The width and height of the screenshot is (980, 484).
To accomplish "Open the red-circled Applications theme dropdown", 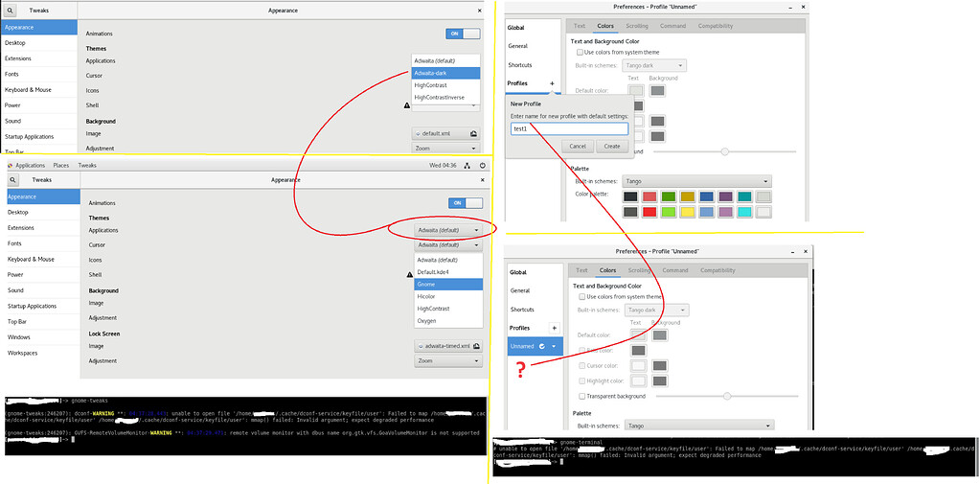I will (449, 230).
